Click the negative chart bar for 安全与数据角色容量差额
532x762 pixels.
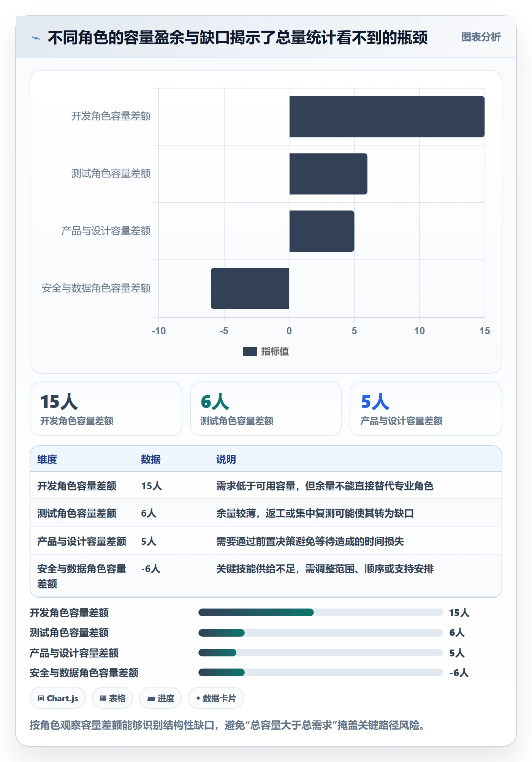(x=250, y=288)
